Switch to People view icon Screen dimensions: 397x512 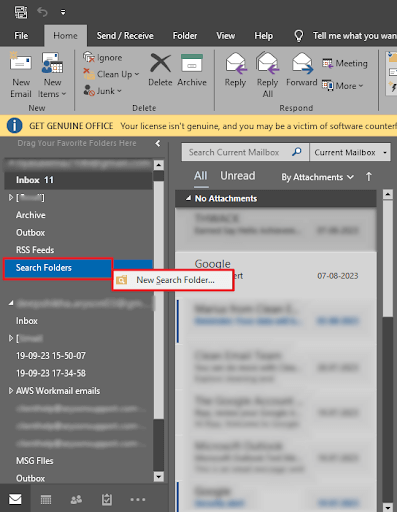click(x=76, y=499)
